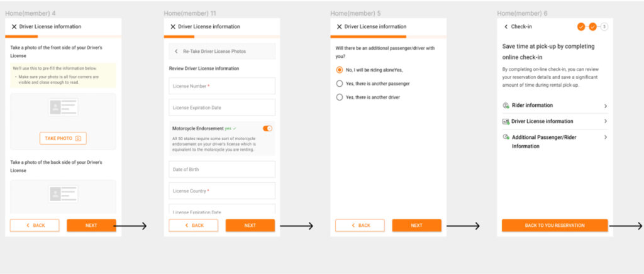The image size is (644, 274).
Task: Click the front side license placeholder image
Action: 63,107
